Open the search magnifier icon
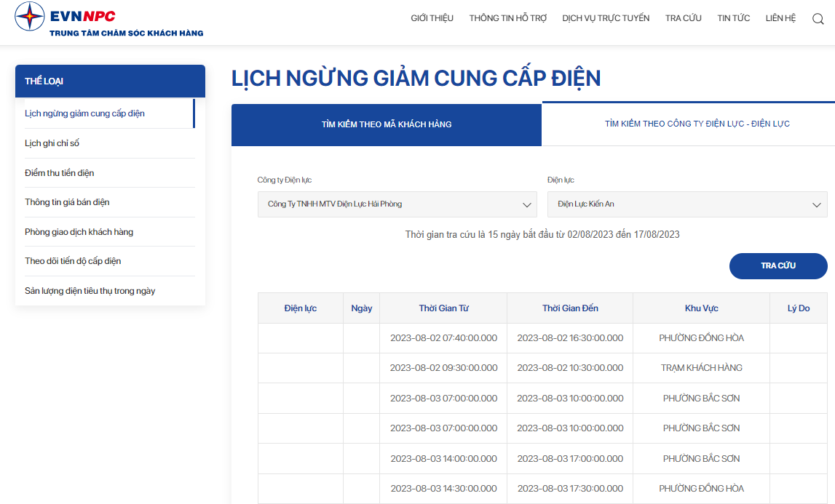 (x=818, y=19)
